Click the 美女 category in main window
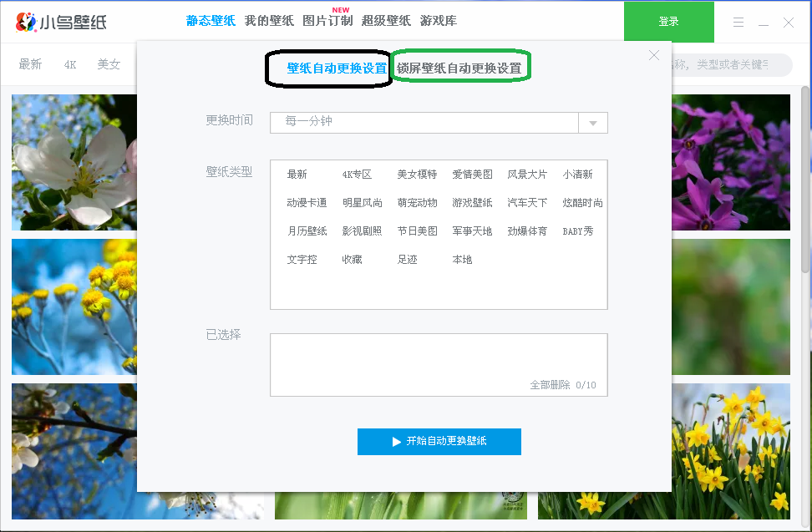The height and width of the screenshot is (532, 812). click(x=109, y=64)
